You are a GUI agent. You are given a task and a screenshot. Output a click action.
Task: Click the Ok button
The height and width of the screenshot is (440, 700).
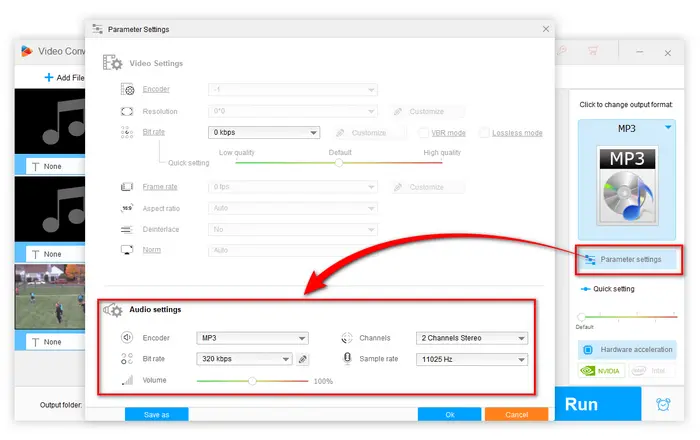pos(450,414)
